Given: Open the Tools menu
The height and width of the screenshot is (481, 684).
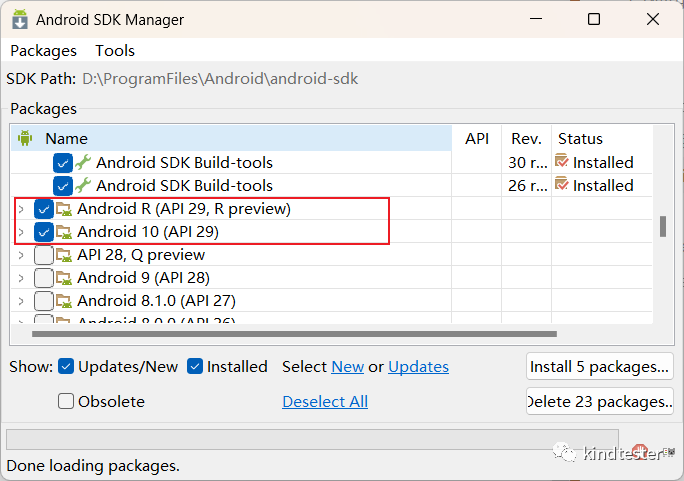Looking at the screenshot, I should (115, 50).
